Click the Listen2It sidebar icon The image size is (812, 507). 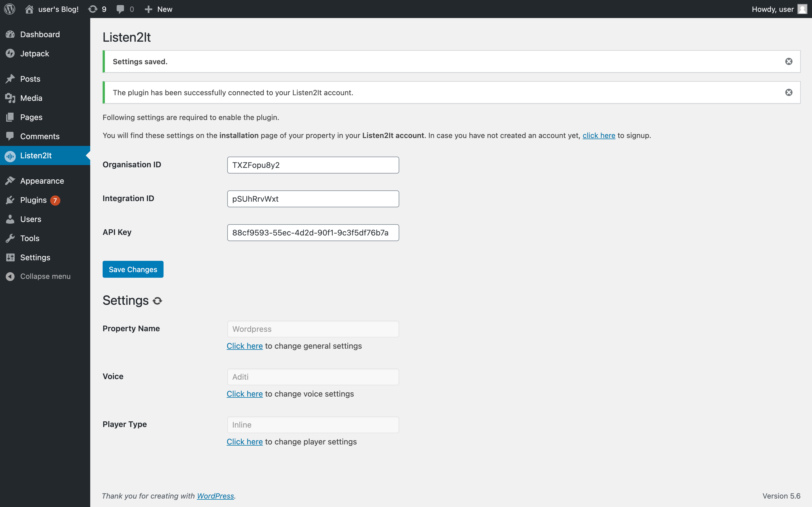10,155
